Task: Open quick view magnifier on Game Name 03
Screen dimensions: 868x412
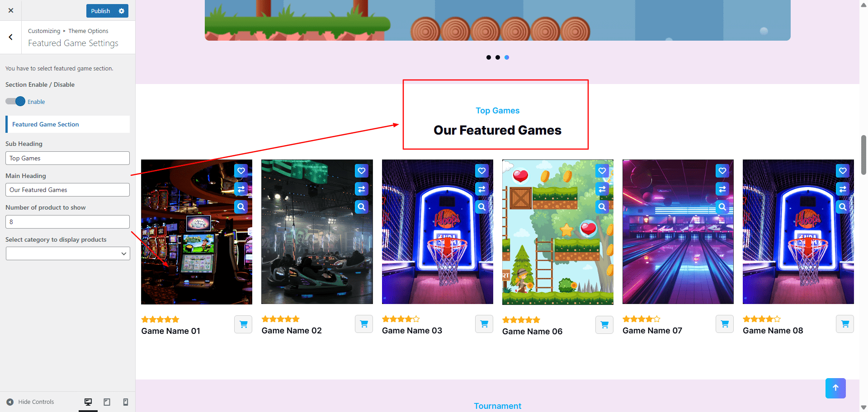Action: click(481, 207)
